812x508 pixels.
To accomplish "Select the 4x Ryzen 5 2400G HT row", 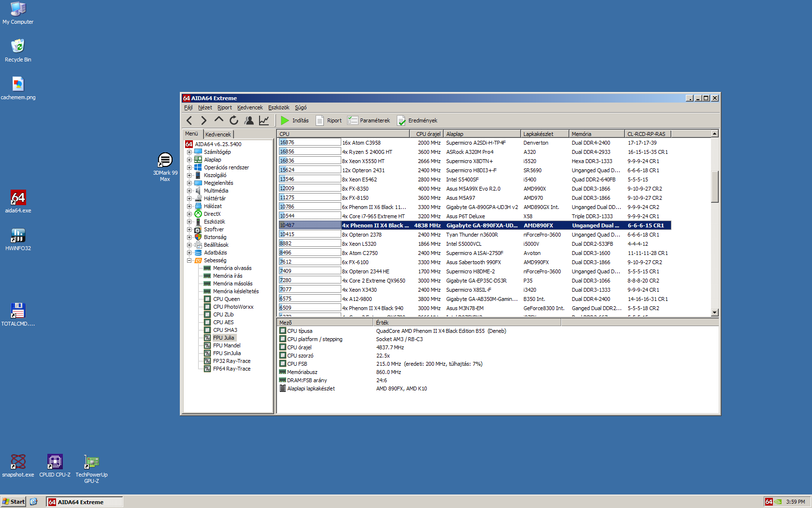I will pos(475,152).
